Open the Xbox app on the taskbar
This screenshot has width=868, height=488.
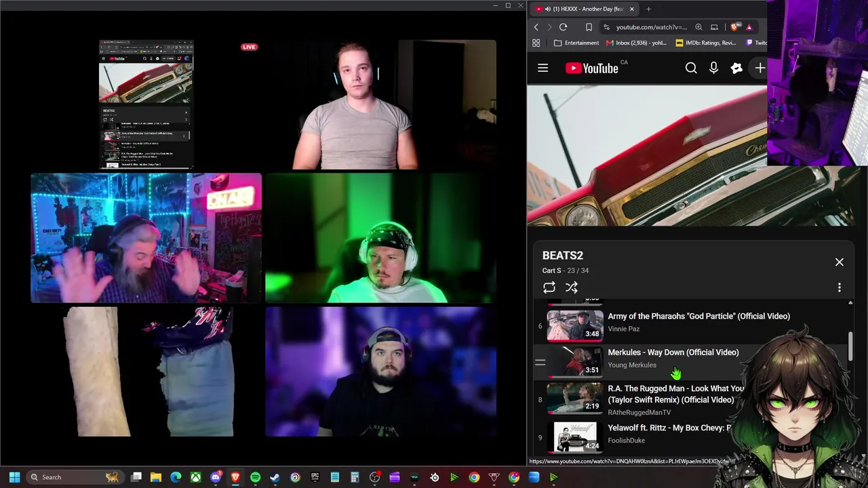coord(196,477)
